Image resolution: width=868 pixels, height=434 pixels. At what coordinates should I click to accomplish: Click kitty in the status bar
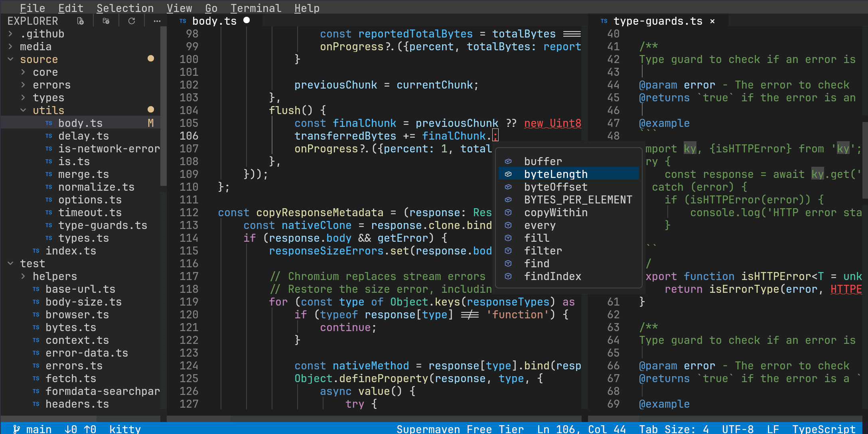(125, 429)
